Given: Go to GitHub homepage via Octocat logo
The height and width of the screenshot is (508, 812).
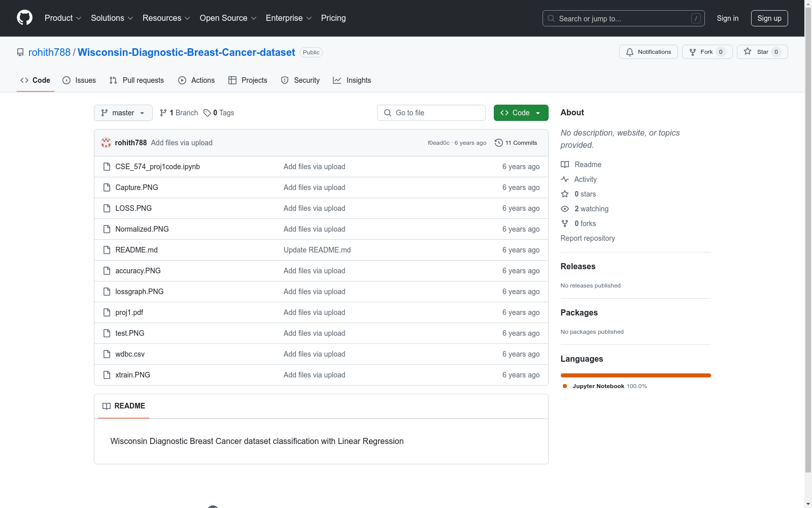Looking at the screenshot, I should (x=24, y=18).
